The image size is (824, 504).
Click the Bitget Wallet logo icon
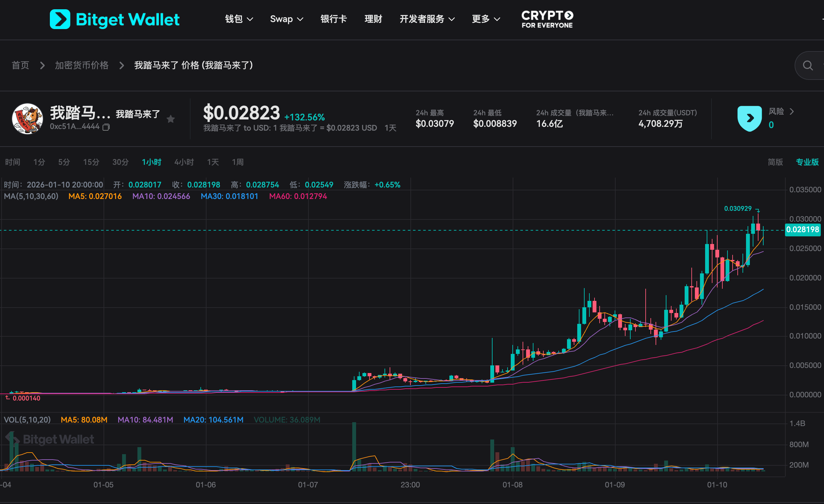pyautogui.click(x=60, y=19)
